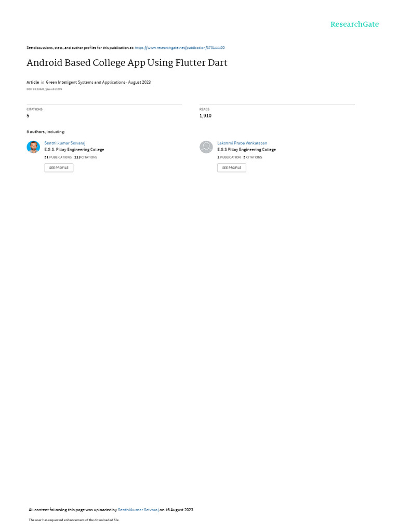Viewport: 399px width, 532px height.
Task: Click the title Android Based College App
Action: [x=127, y=63]
